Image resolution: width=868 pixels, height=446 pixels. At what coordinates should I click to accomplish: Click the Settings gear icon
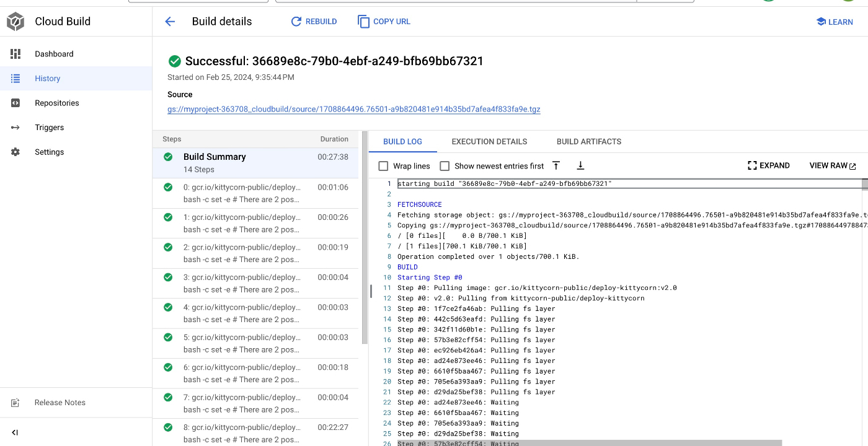tap(15, 152)
